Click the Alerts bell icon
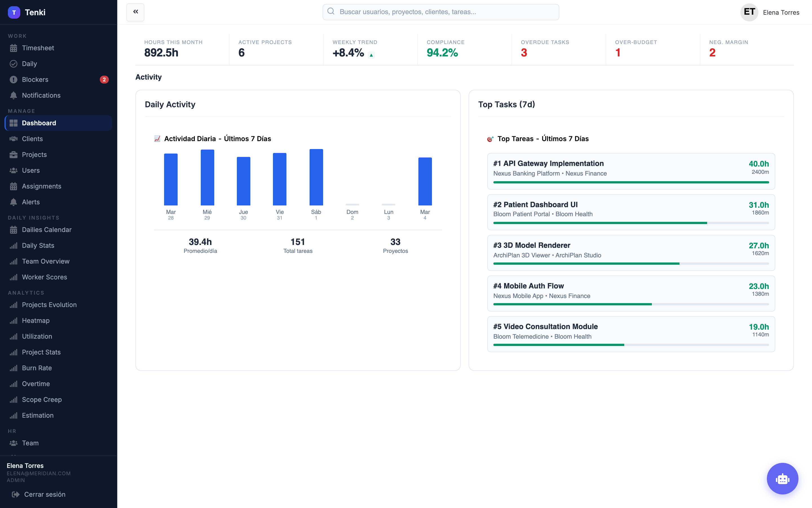The width and height of the screenshot is (812, 508). (x=14, y=202)
